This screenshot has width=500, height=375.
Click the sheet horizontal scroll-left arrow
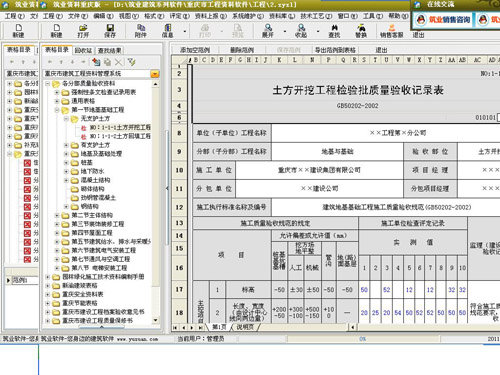pos(353,327)
